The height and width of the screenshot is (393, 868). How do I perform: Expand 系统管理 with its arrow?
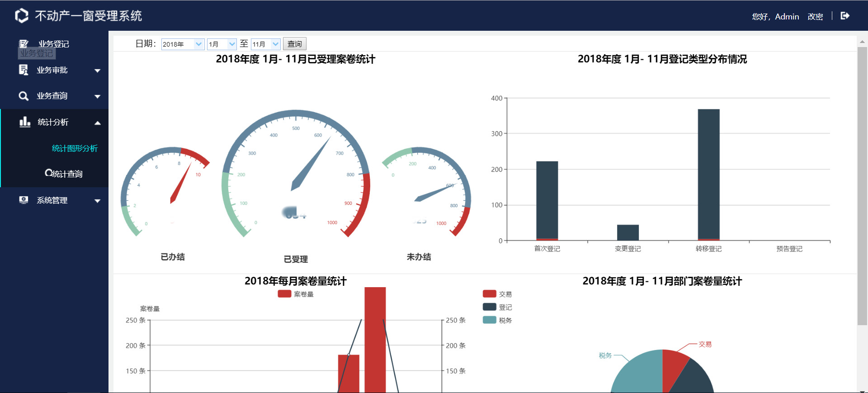(97, 201)
